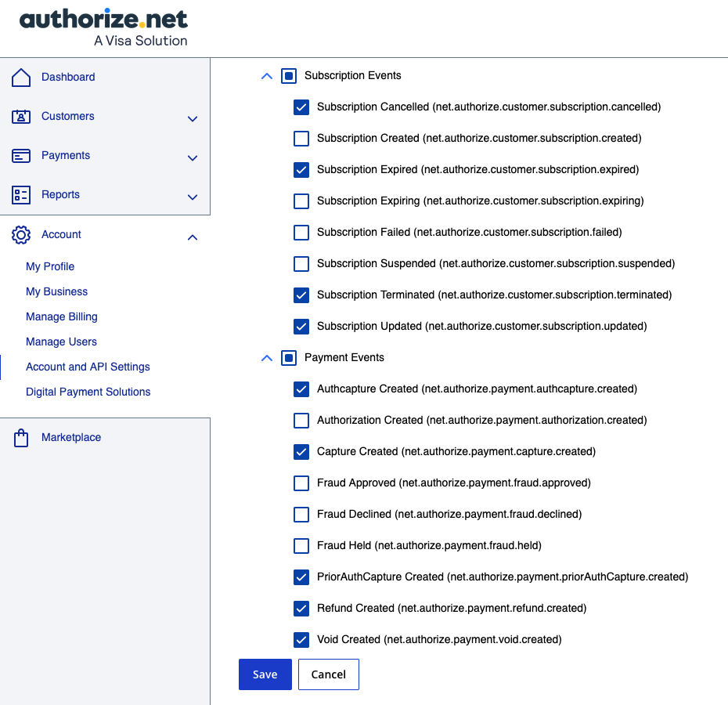
Task: Collapse the Payment Events section chevron
Action: (267, 358)
